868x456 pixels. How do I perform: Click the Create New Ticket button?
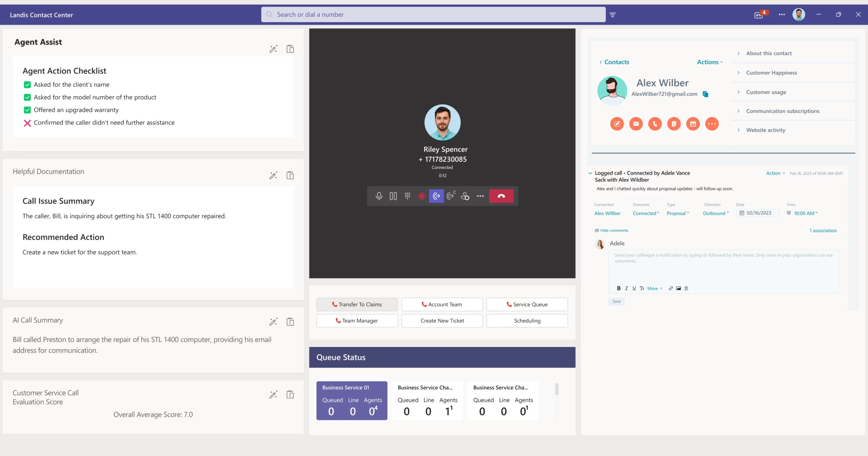click(x=442, y=320)
